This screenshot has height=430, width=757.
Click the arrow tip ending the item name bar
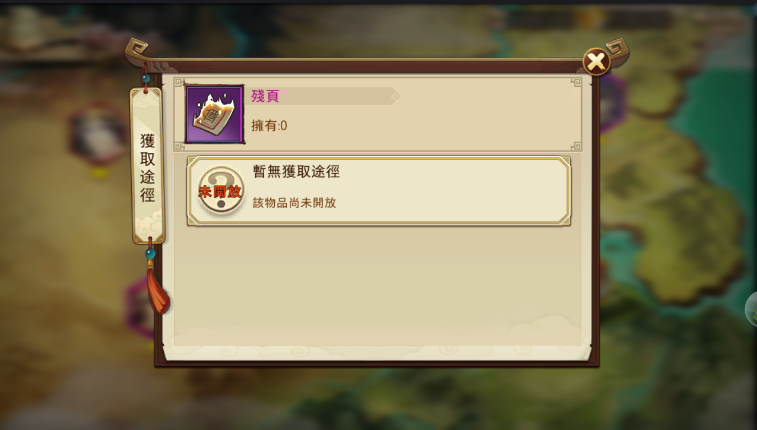(395, 97)
